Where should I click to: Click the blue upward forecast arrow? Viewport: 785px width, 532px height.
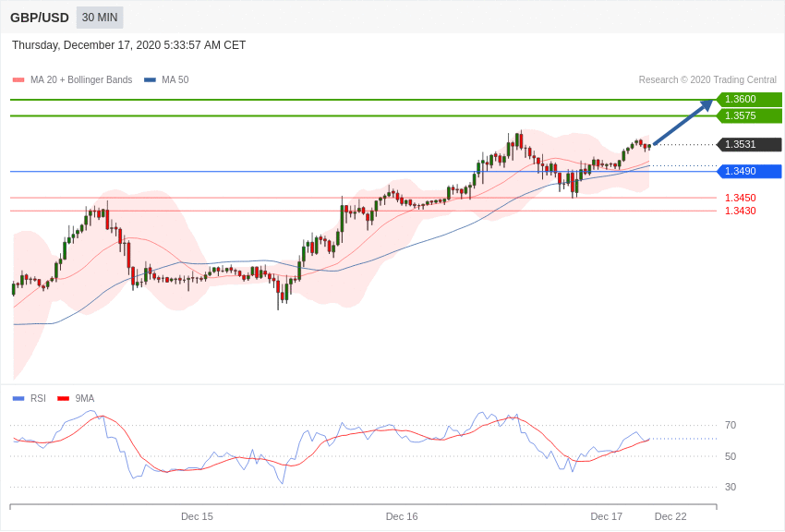[682, 122]
